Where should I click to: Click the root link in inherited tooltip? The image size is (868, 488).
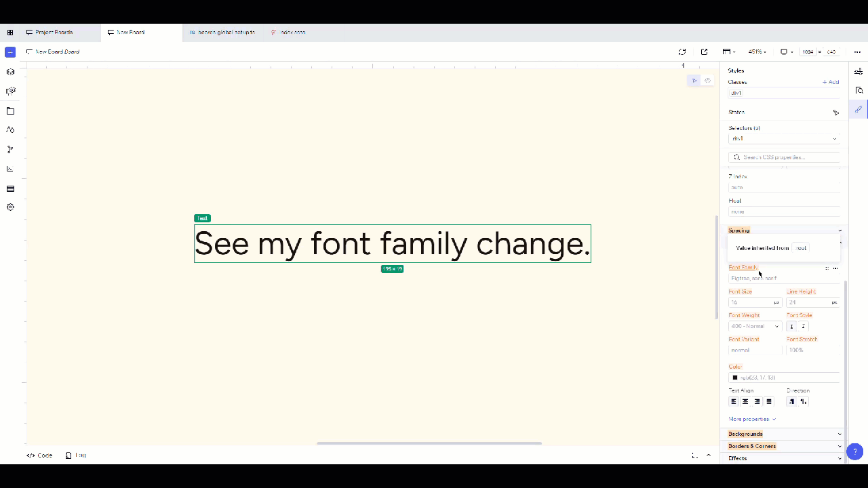[x=801, y=248]
